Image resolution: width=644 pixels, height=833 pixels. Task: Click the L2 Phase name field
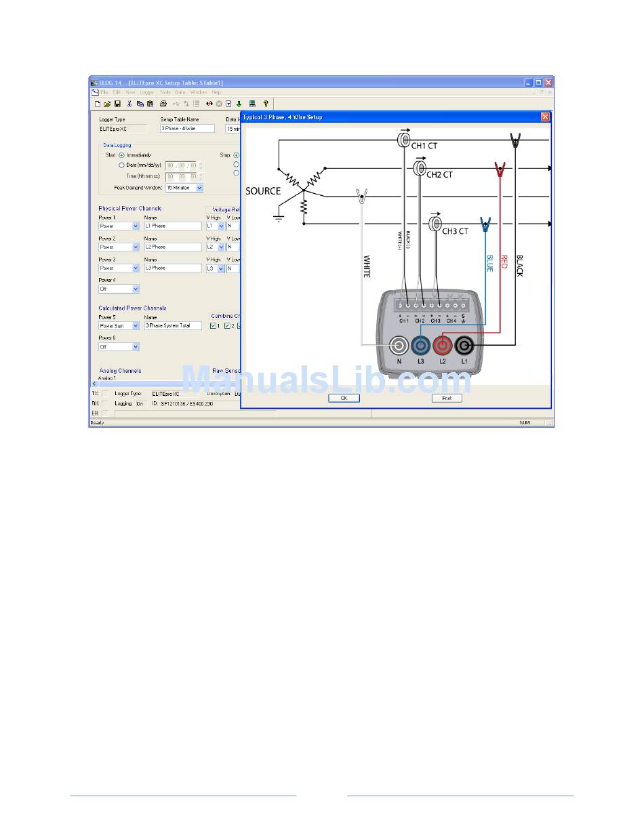pyautogui.click(x=173, y=247)
